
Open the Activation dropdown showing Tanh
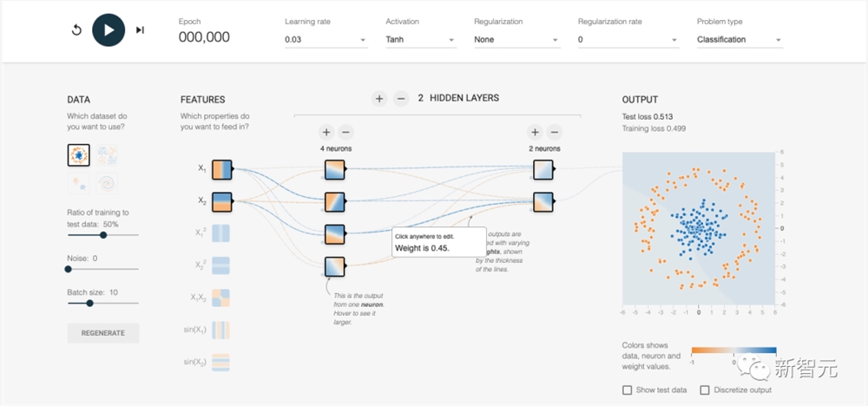coord(420,40)
